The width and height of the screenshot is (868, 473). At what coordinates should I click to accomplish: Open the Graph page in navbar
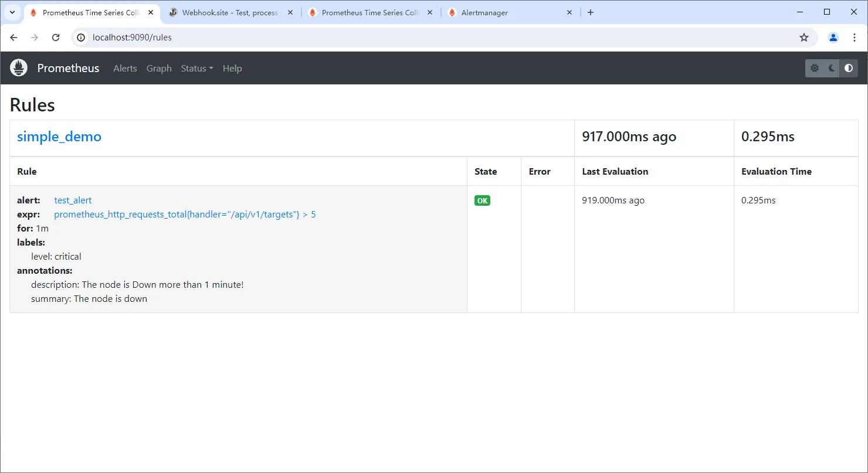(159, 68)
